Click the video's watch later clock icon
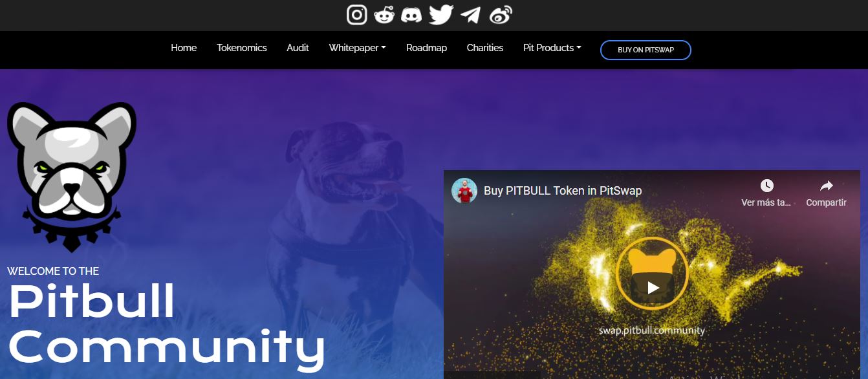 tap(766, 186)
